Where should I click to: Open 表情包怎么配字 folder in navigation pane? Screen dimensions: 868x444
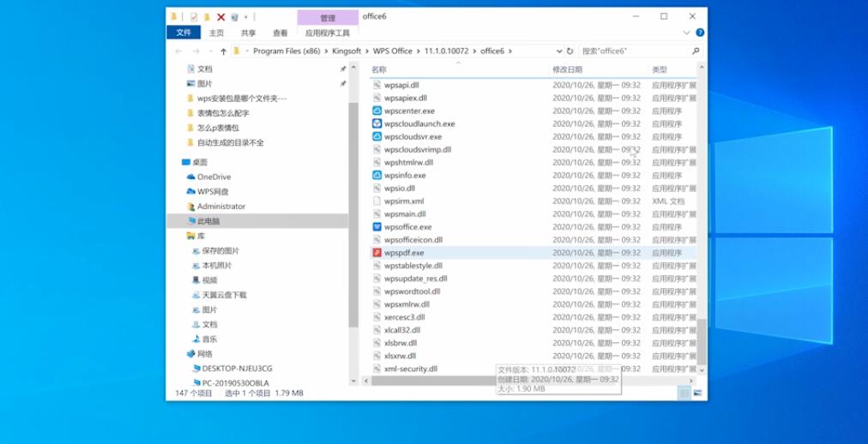[223, 113]
